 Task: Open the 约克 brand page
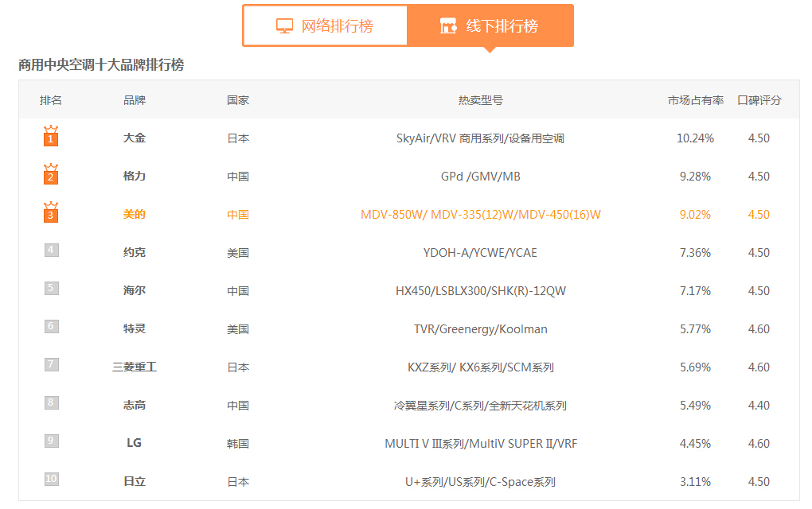[x=135, y=253]
